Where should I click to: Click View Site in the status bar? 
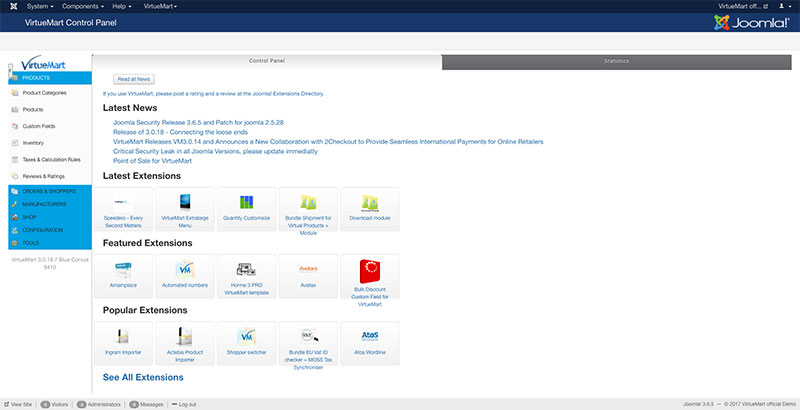18,404
